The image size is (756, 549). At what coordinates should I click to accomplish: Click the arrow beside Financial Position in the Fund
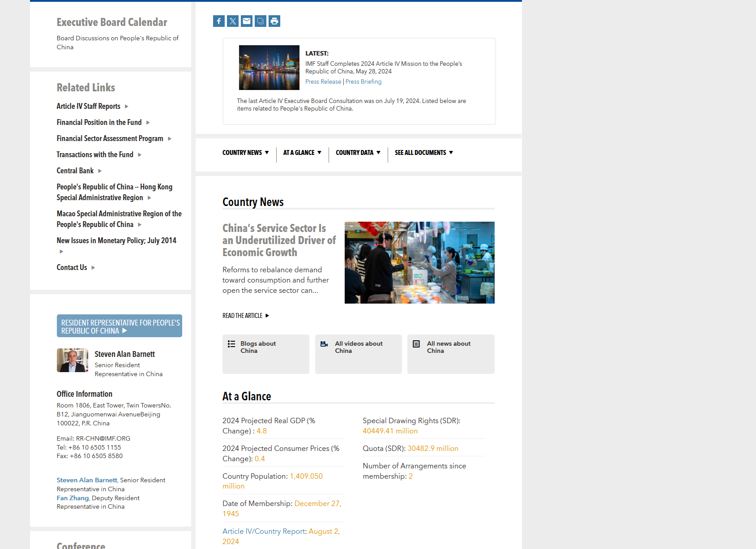148,123
